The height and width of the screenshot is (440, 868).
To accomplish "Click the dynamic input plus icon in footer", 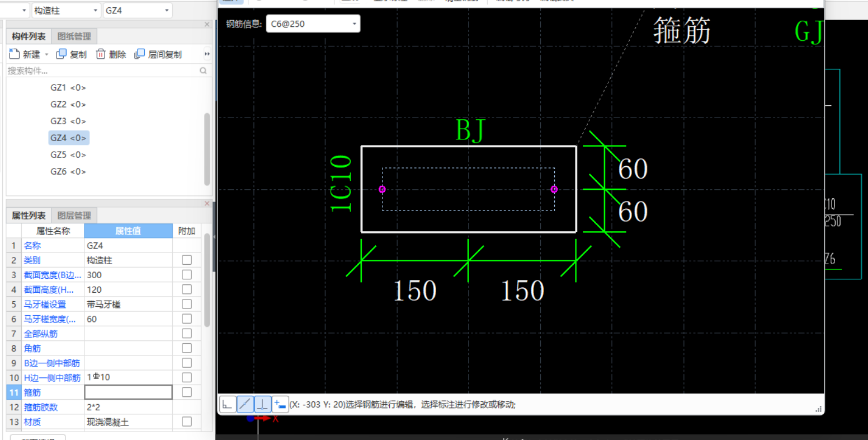I will click(x=281, y=404).
